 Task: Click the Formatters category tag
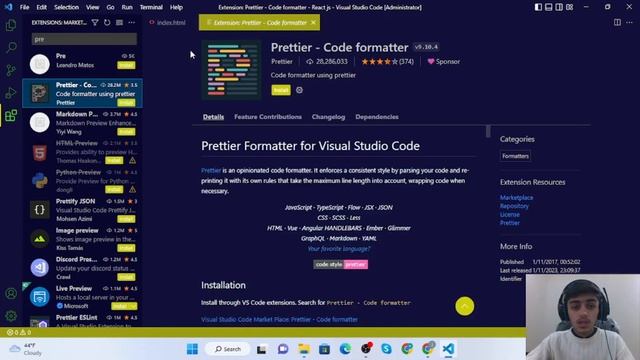515,156
